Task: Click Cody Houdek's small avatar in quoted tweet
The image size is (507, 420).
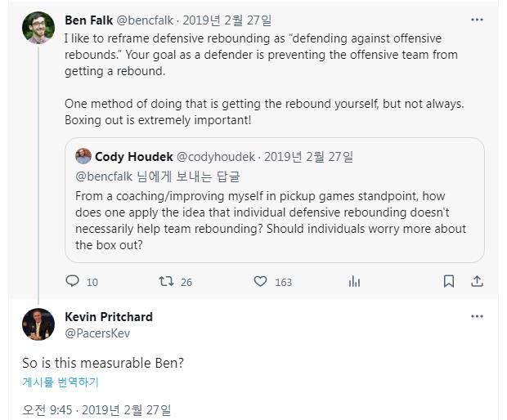Action: coord(83,156)
